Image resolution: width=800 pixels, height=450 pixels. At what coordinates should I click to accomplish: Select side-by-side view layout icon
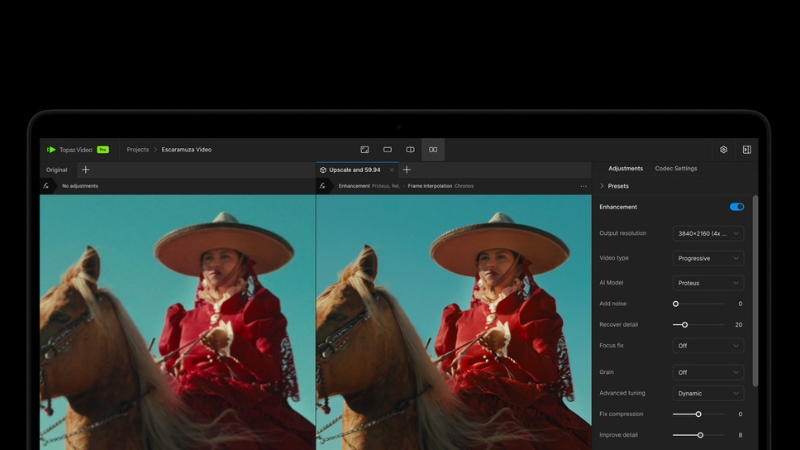click(x=433, y=150)
